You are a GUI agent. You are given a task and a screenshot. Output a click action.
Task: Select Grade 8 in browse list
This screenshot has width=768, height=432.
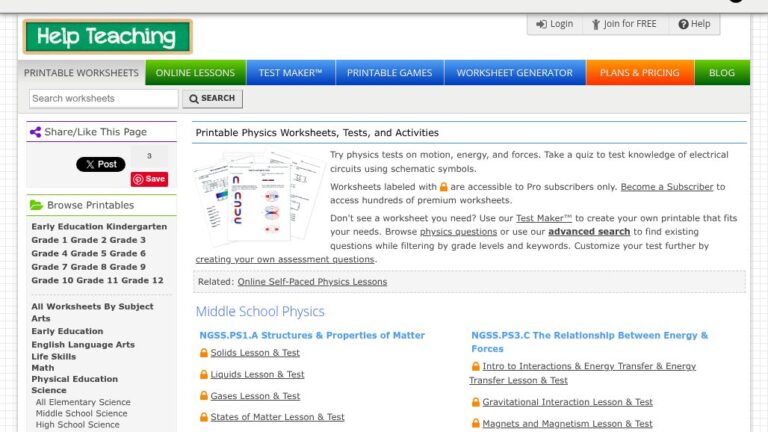tap(89, 267)
